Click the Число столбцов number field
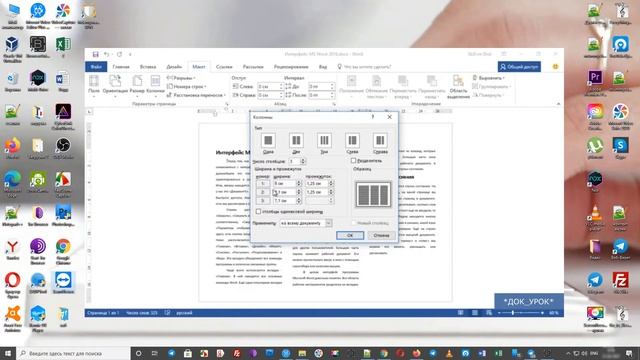640x360 pixels. pos(294,161)
